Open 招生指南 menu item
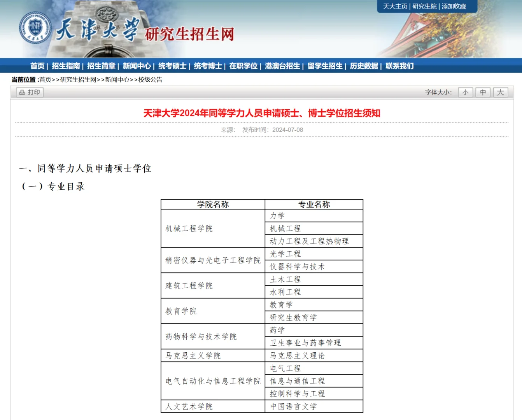522x420 pixels. point(66,66)
